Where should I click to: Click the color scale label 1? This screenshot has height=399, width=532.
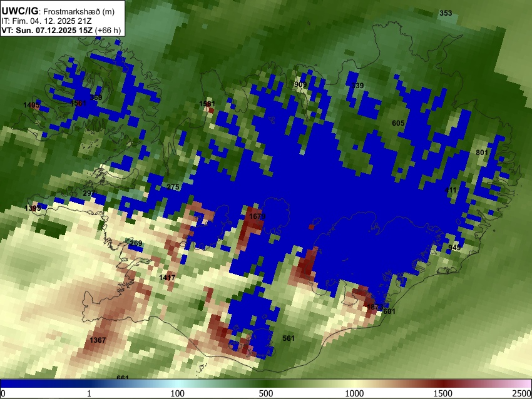(x=89, y=393)
